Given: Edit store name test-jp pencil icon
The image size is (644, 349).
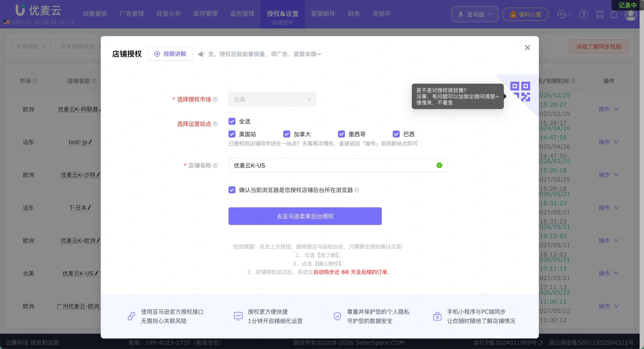Looking at the screenshot, I should pos(90,142).
